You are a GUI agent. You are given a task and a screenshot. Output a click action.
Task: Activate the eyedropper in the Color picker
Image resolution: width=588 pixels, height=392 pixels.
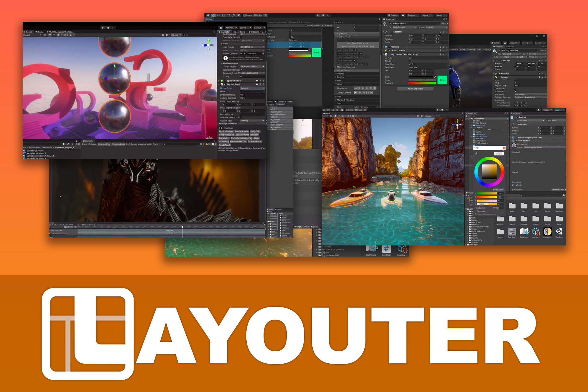click(x=476, y=153)
